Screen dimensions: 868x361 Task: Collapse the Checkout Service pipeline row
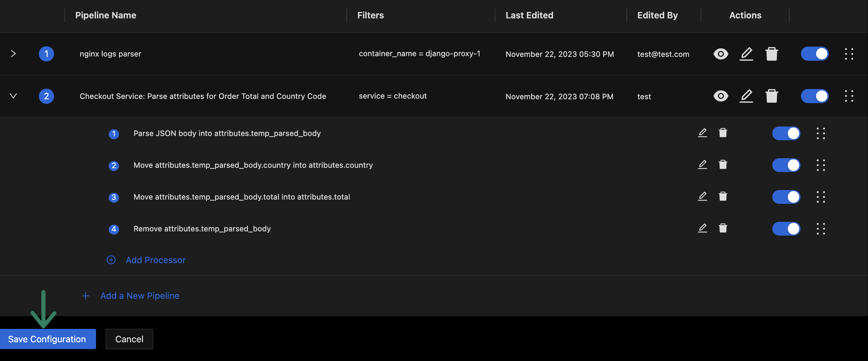click(x=13, y=96)
